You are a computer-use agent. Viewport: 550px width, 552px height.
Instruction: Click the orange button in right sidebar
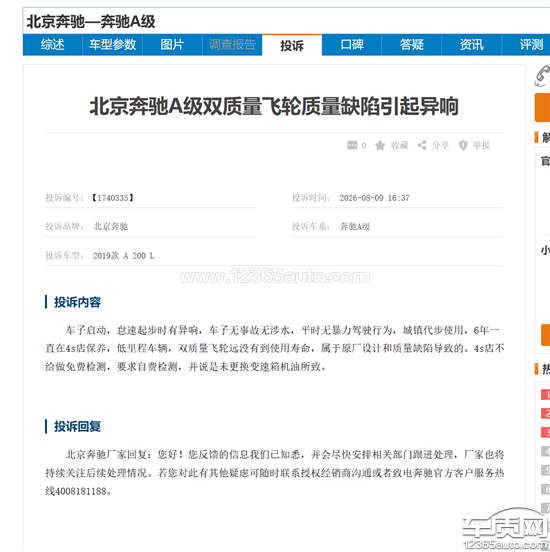pyautogui.click(x=542, y=107)
